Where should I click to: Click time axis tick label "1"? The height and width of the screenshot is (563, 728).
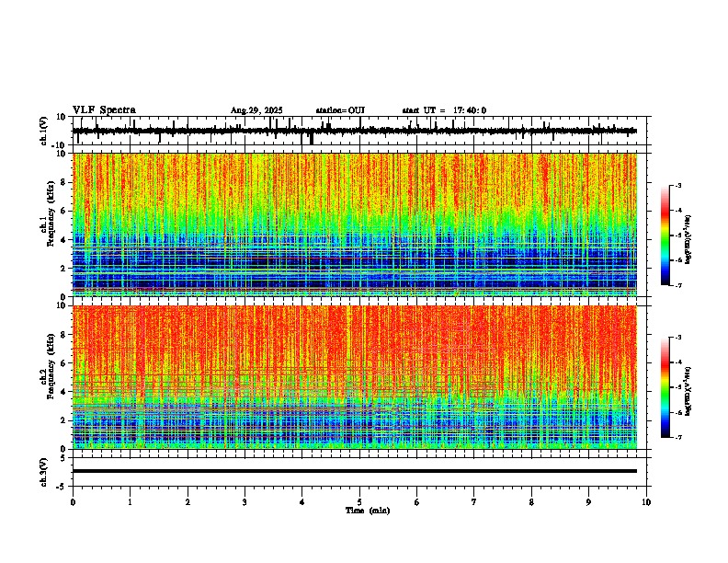(x=130, y=502)
